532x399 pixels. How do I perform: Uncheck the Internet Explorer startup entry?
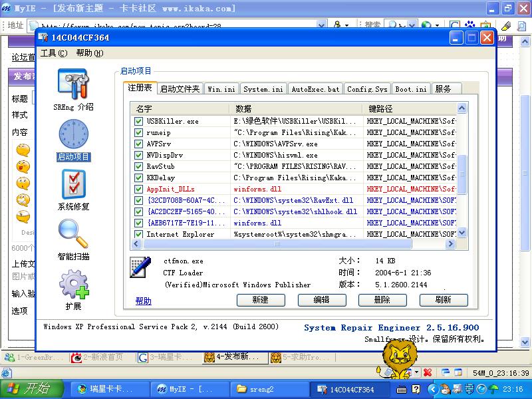coord(138,234)
